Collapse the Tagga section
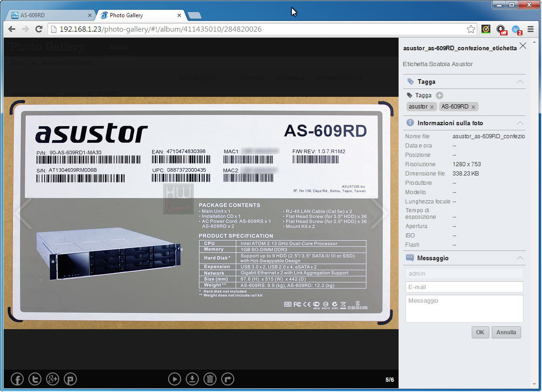Viewport: 542px width, 392px height. (x=520, y=81)
